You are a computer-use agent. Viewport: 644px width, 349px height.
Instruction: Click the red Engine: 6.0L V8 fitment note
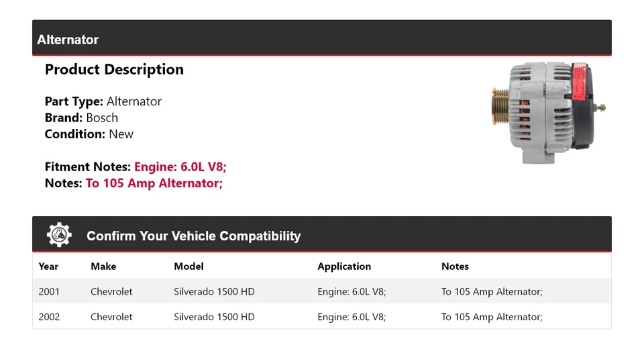185,167
